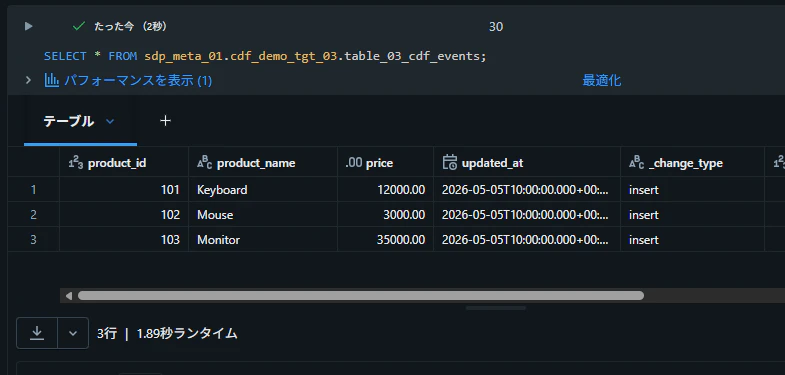Image resolution: width=785 pixels, height=375 pixels.
Task: Select the product_id cell 103
Action: pyautogui.click(x=124, y=239)
